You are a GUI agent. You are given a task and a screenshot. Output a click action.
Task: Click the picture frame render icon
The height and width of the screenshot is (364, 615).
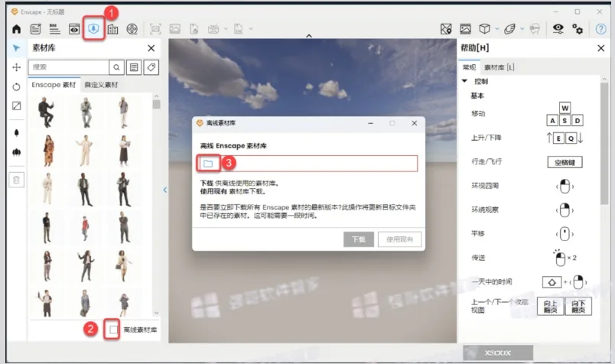click(465, 28)
